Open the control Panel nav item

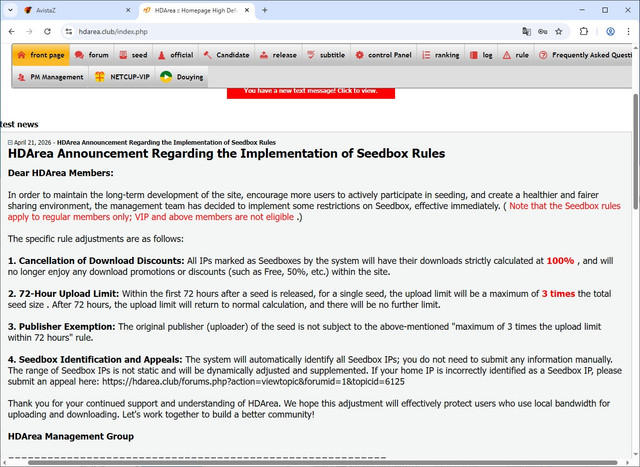pos(383,55)
